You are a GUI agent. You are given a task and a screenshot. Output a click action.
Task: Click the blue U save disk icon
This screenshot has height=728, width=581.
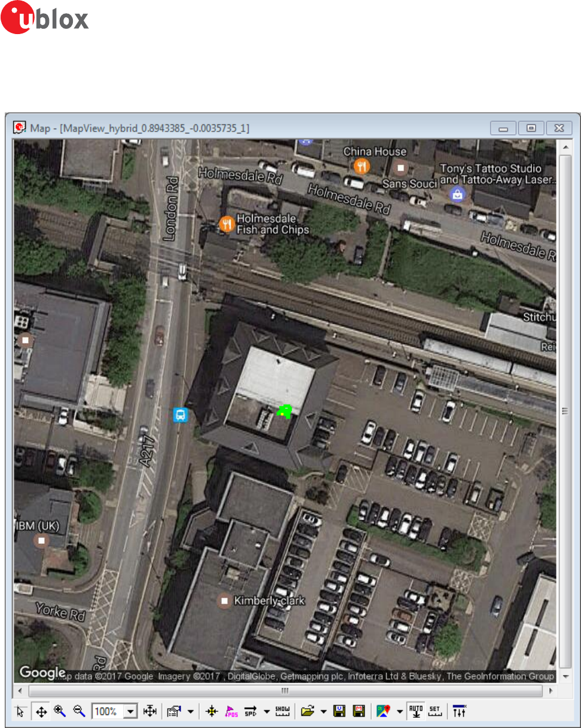(x=340, y=712)
